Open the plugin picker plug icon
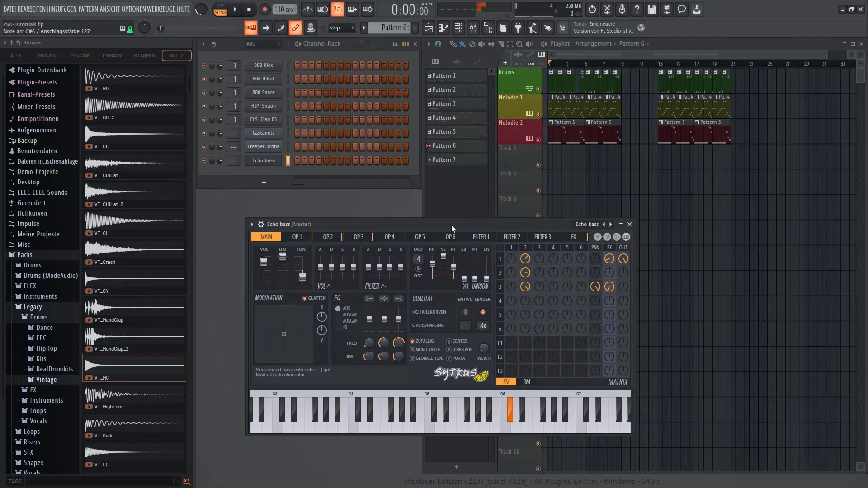The width and height of the screenshot is (868, 488). click(x=518, y=28)
